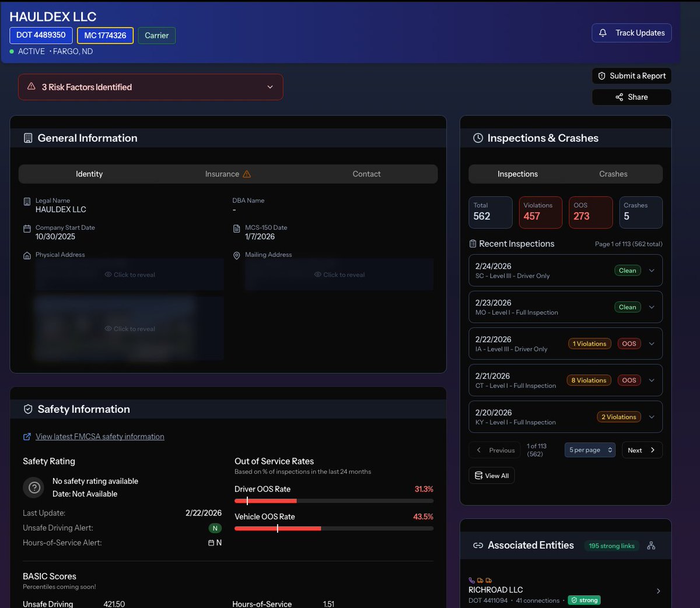The height and width of the screenshot is (608, 700).
Task: Open View latest FMCSA safety information link
Action: [x=100, y=437]
